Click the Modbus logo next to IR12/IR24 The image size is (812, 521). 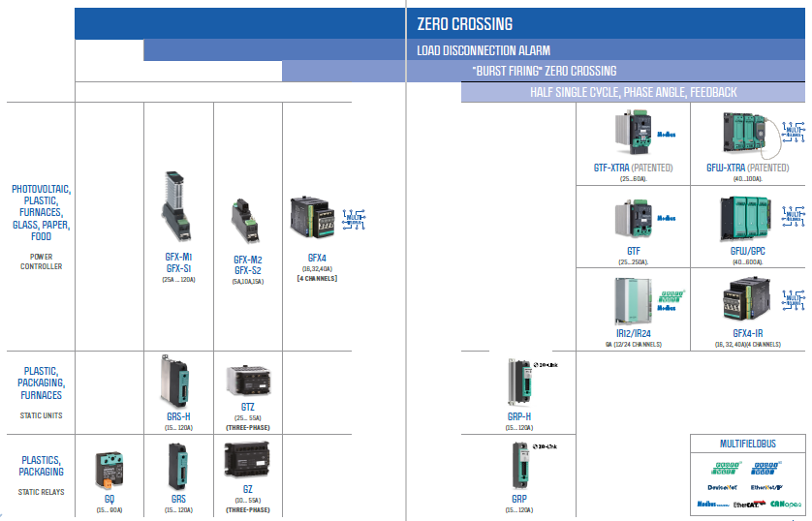pyautogui.click(x=667, y=308)
